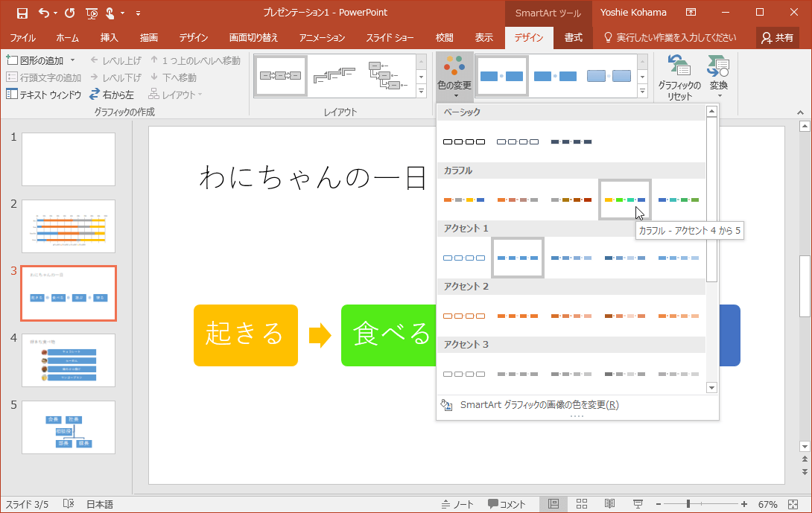The width and height of the screenshot is (812, 513).
Task: Select slide 5 org chart thumbnail
Action: point(69,427)
